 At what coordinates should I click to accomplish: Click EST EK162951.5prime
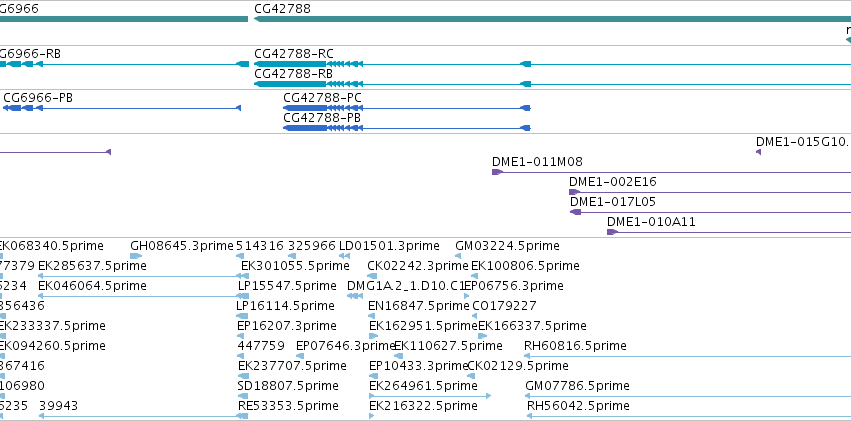423,326
